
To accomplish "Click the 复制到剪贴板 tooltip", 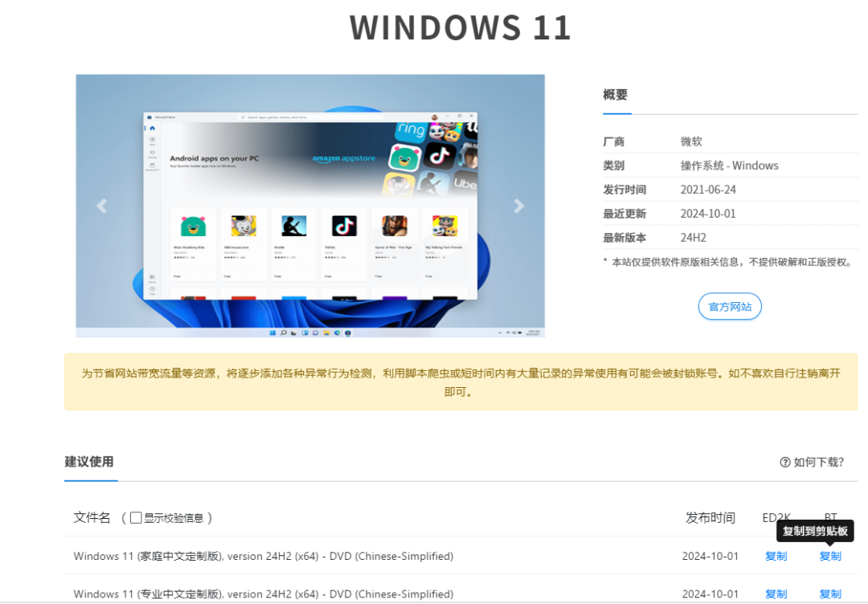I will (x=815, y=531).
